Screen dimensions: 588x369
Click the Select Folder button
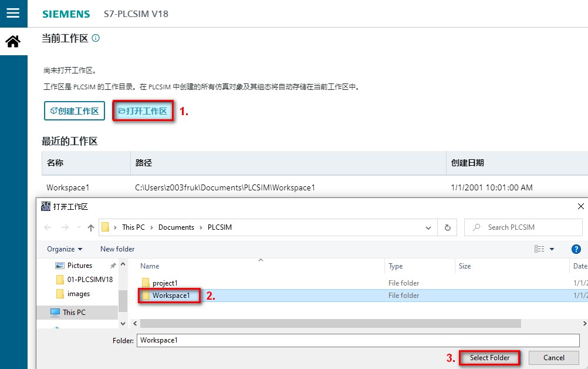click(x=490, y=358)
